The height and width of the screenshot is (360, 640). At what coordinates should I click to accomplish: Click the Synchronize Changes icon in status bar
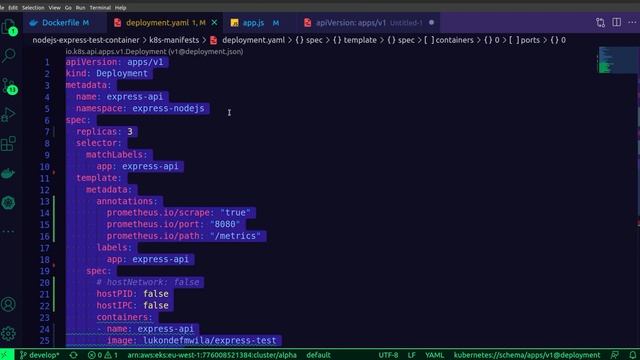(73, 355)
